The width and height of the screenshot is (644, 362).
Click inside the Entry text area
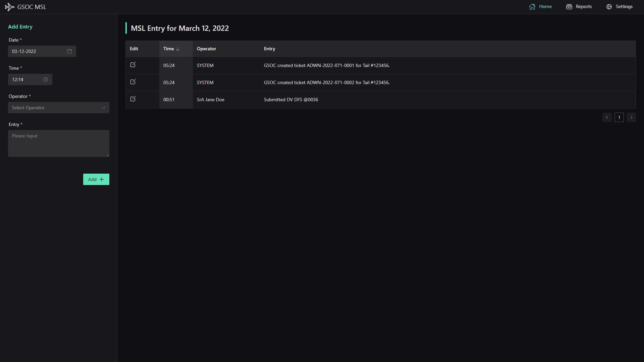(58, 143)
